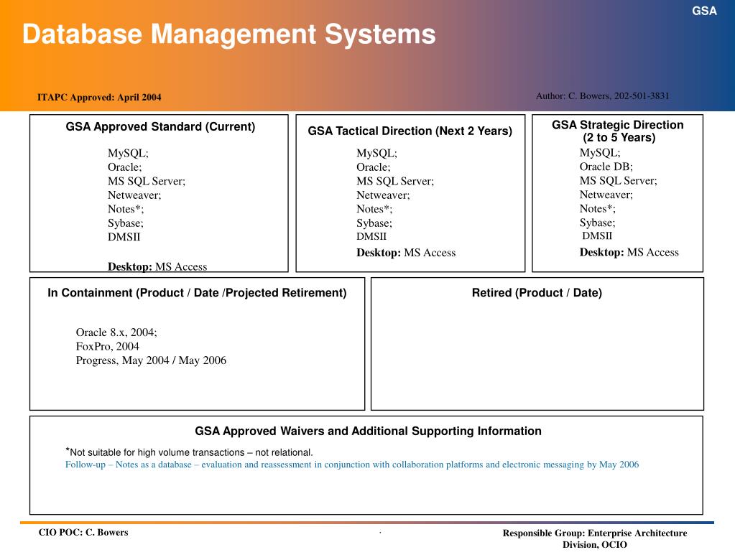Click "Oracle DB;" in the Strategic Direction box
Screen dimensions: 735x560
[x=606, y=167]
